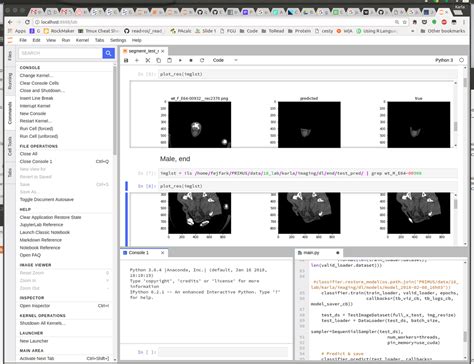Click the red adblock extension icon
Screen dimensions: 474x364
point(444,22)
